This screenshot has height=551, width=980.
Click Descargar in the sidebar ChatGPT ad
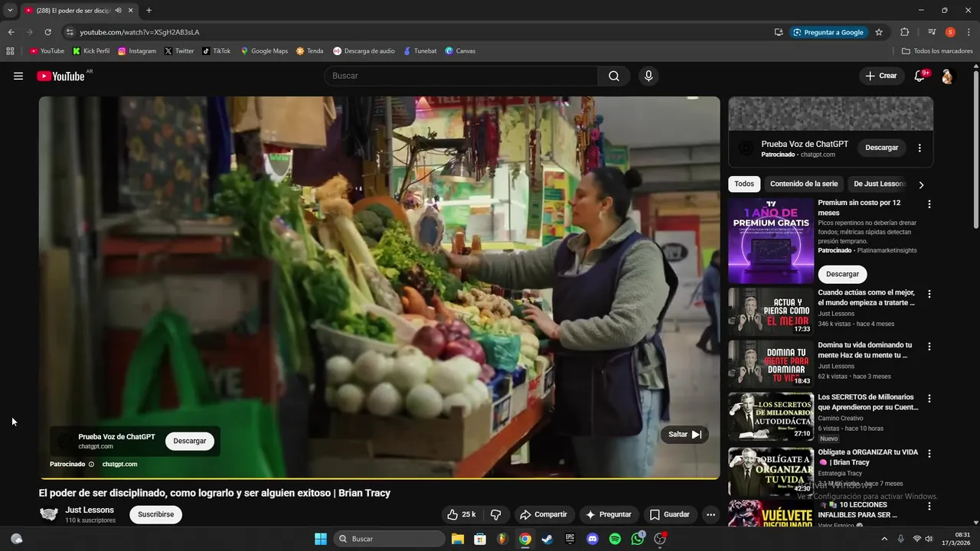[x=881, y=148]
